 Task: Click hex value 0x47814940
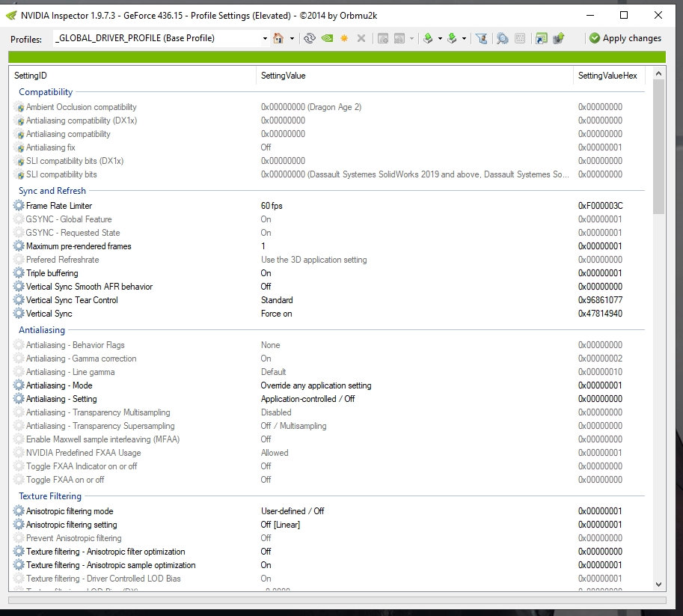coord(600,314)
